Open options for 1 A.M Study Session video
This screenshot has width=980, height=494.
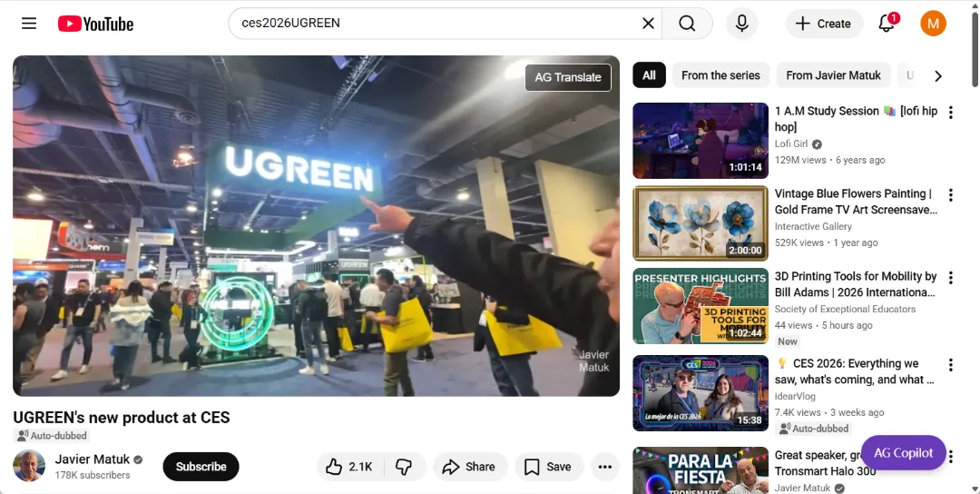[951, 112]
